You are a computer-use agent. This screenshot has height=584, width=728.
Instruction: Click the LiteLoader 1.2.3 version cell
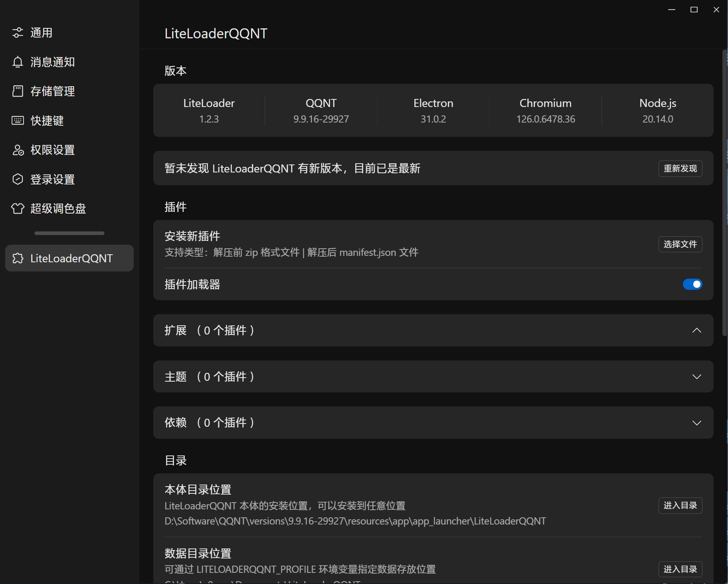coord(209,111)
